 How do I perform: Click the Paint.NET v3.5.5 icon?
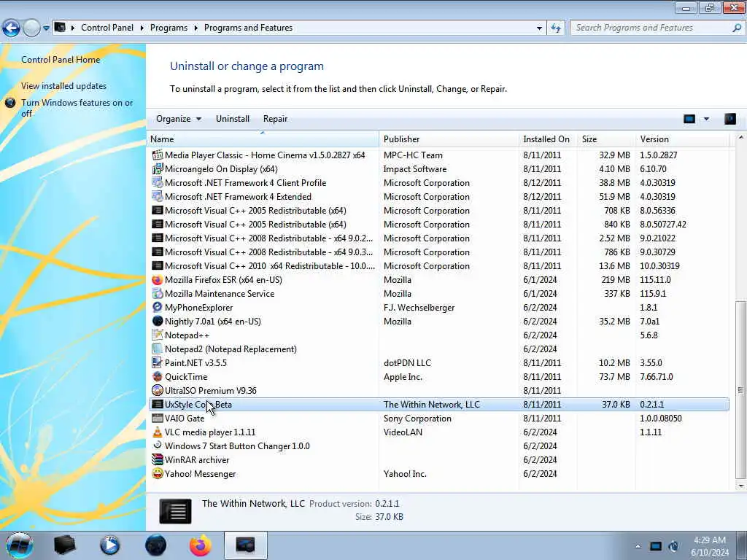(x=158, y=363)
